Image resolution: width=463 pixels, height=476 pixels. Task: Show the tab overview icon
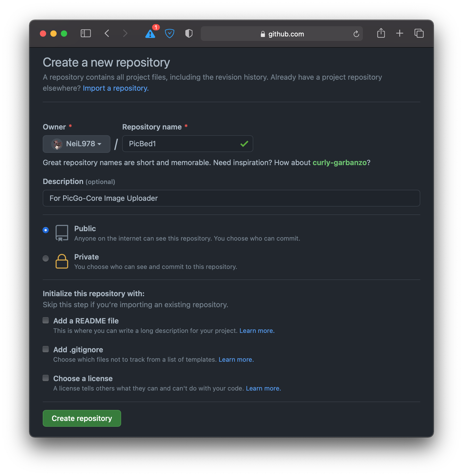point(419,33)
